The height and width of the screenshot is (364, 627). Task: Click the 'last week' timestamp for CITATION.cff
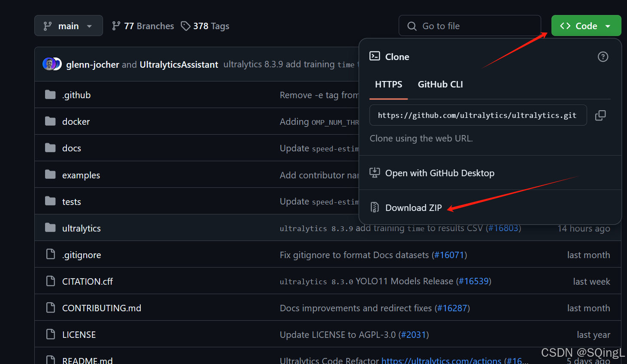[x=591, y=282]
